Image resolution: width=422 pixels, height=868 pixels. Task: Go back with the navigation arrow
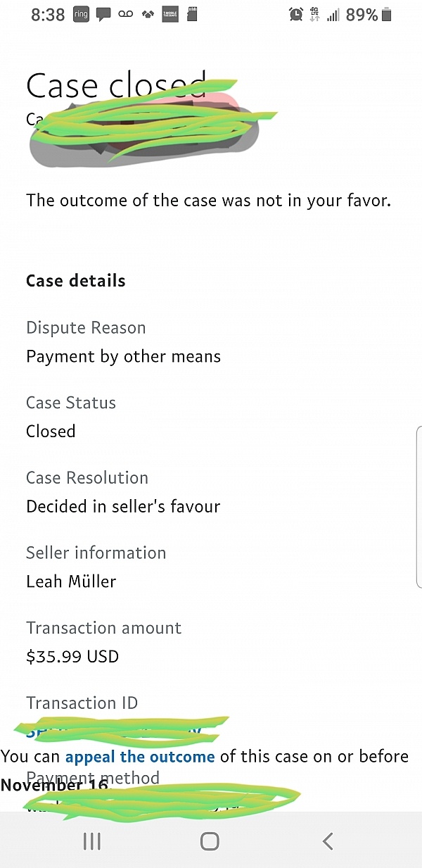327,841
